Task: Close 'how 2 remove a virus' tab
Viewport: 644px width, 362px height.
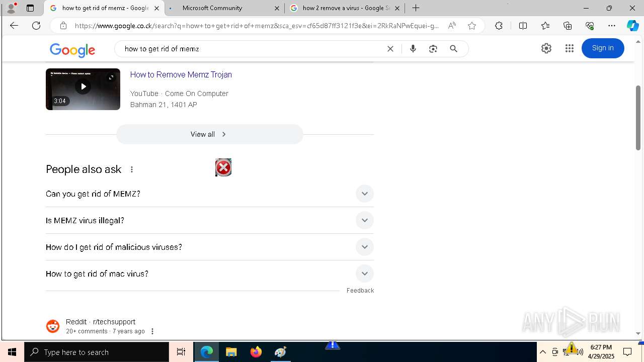Action: [397, 8]
